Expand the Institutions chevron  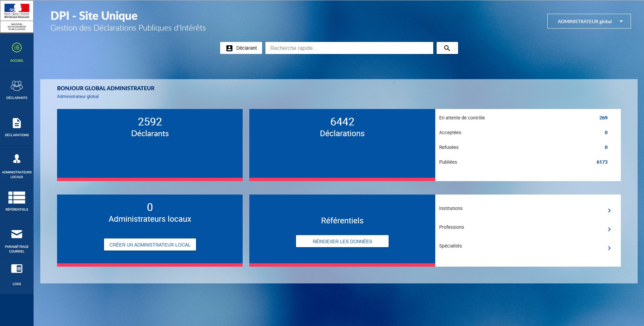coord(609,211)
